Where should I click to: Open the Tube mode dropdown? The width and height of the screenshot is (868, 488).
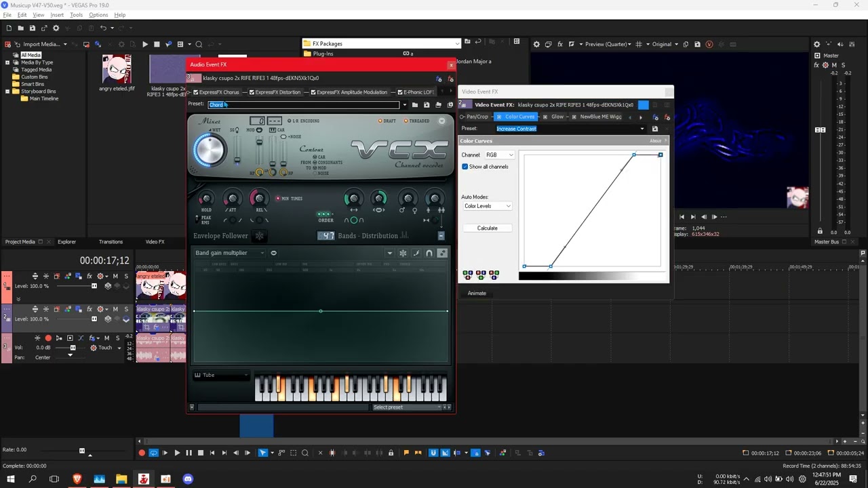(x=221, y=375)
